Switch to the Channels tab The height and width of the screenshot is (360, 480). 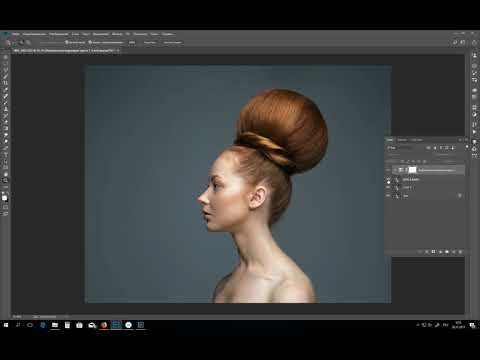[x=402, y=140]
